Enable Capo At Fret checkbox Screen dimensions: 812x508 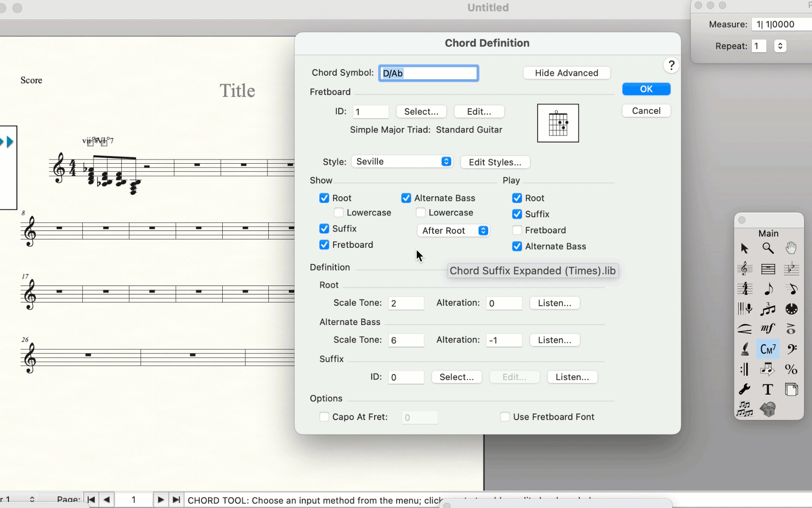(x=324, y=417)
